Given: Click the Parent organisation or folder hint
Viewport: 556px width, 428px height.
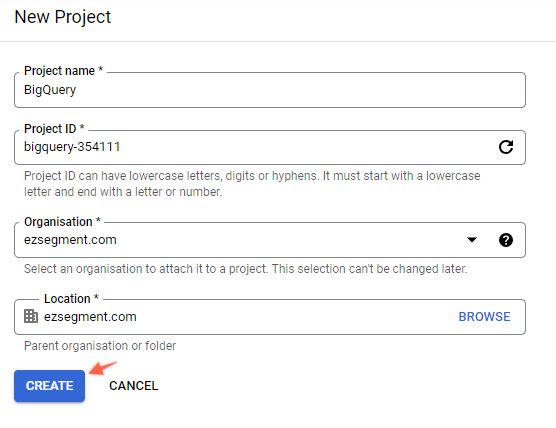Looking at the screenshot, I should coord(100,346).
